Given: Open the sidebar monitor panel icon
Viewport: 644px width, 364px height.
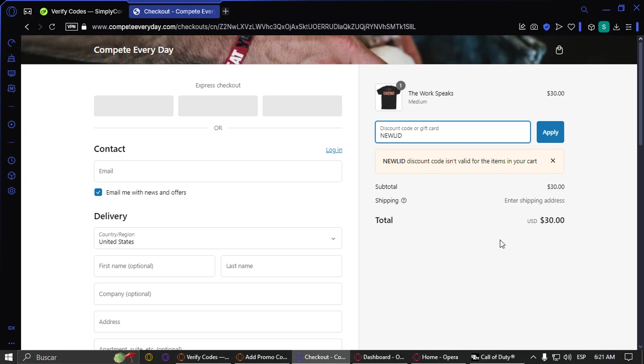Looking at the screenshot, I should (12, 73).
